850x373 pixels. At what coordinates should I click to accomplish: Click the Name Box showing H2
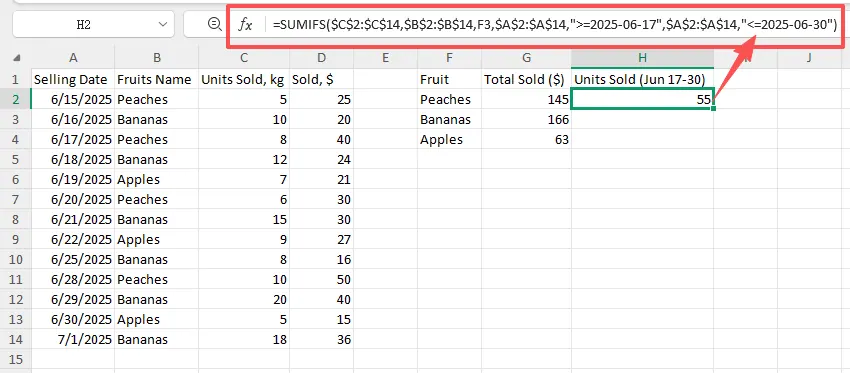coord(93,24)
